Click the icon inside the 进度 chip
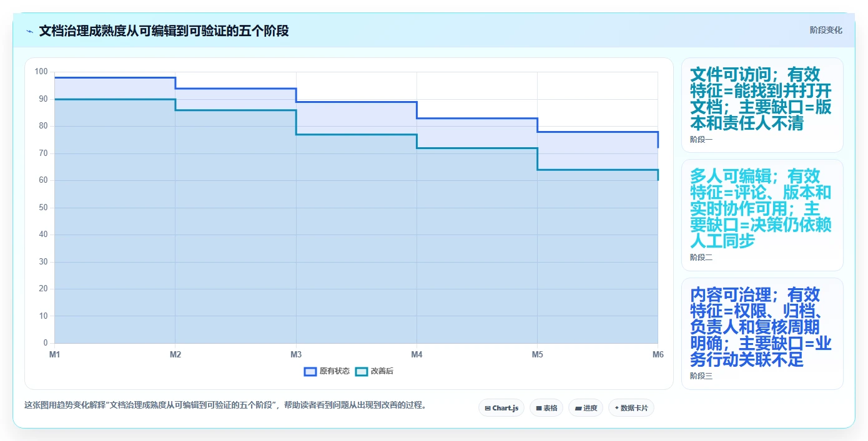The height and width of the screenshot is (441, 868). tap(578, 409)
